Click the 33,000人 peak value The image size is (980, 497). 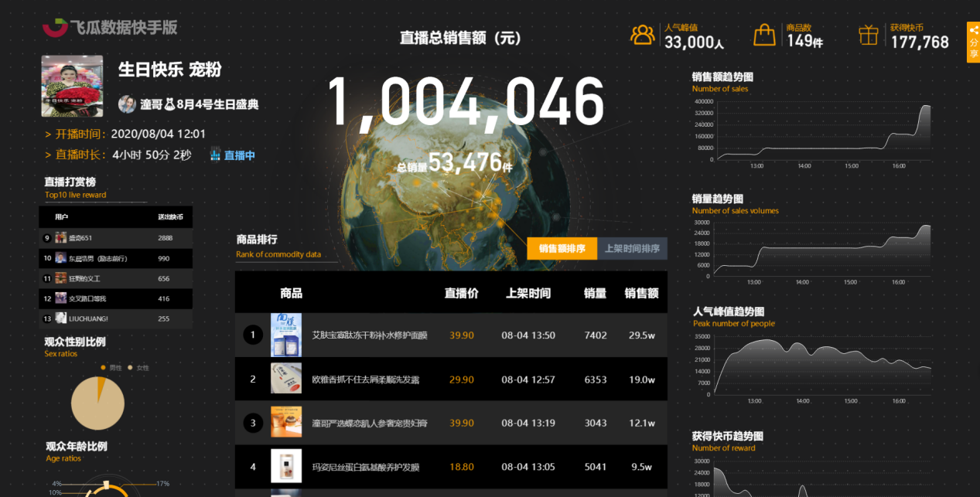point(694,43)
